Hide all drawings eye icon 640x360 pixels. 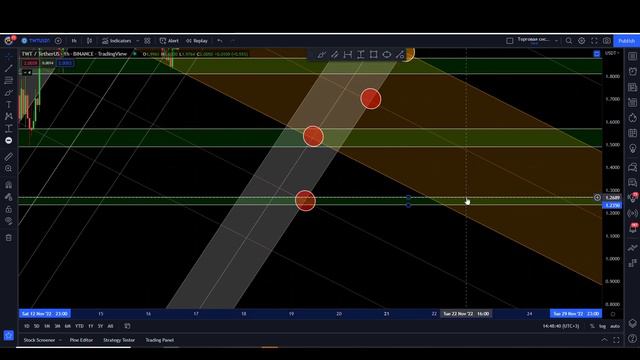[9, 221]
